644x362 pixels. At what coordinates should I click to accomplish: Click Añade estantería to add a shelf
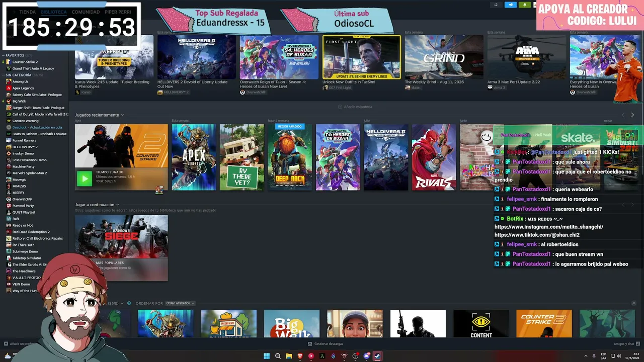tap(355, 107)
